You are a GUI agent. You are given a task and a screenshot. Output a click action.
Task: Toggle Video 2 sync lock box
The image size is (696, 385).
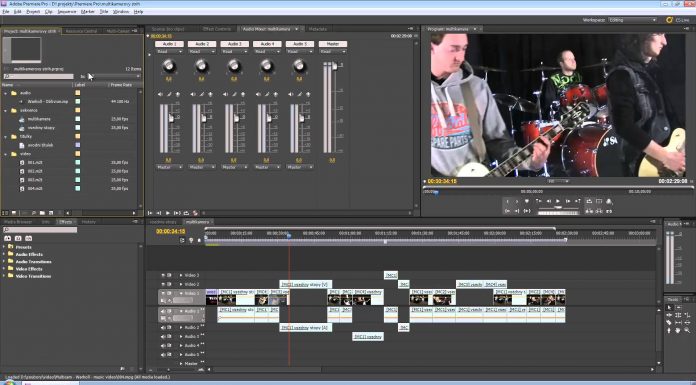point(169,284)
